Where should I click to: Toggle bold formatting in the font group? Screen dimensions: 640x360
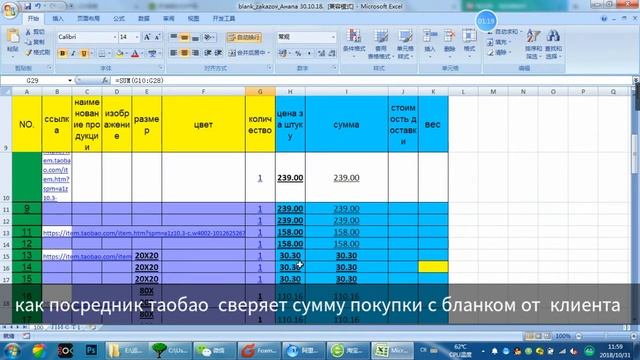[62, 53]
